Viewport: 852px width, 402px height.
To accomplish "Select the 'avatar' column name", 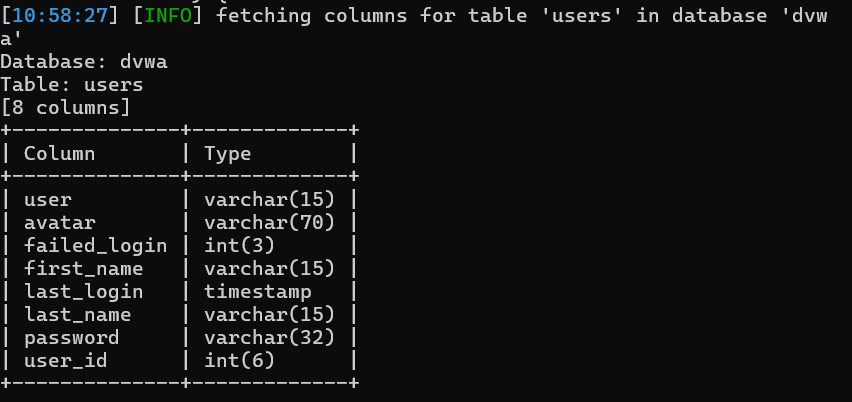I will pos(59,223).
